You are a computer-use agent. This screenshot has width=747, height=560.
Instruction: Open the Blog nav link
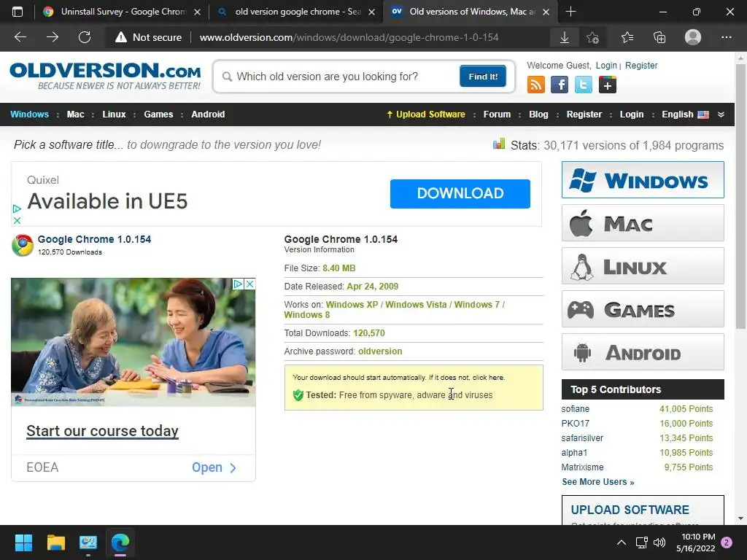pyautogui.click(x=538, y=114)
